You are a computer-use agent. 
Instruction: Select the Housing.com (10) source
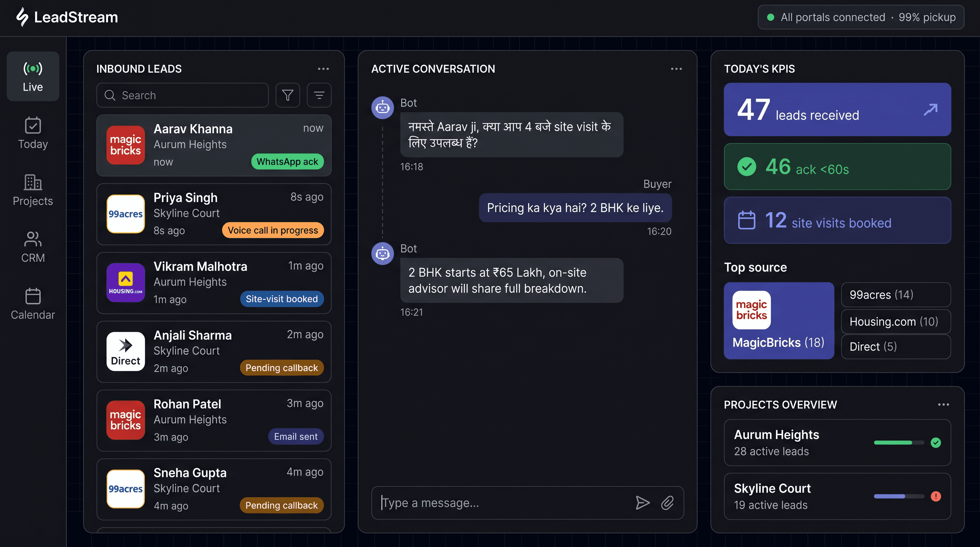[x=896, y=322]
